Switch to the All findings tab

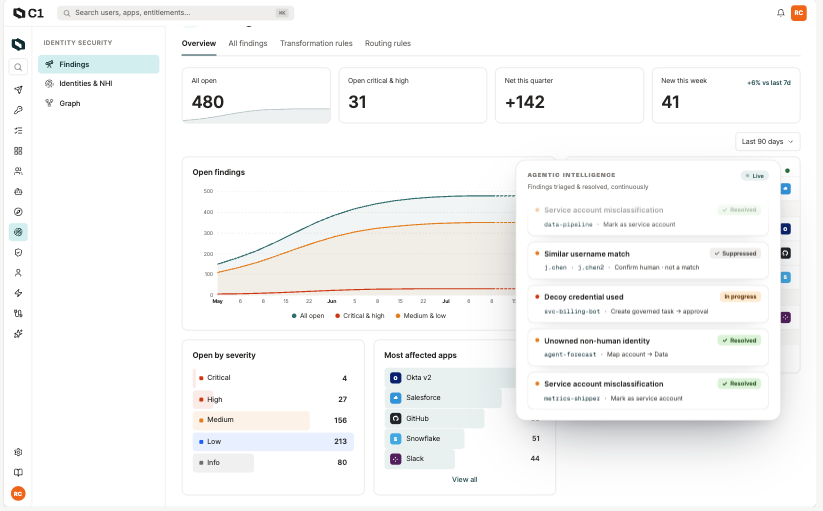[248, 44]
